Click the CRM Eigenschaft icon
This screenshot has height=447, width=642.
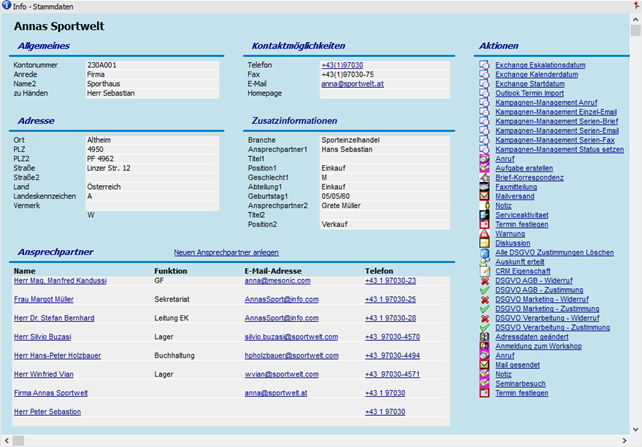484,271
